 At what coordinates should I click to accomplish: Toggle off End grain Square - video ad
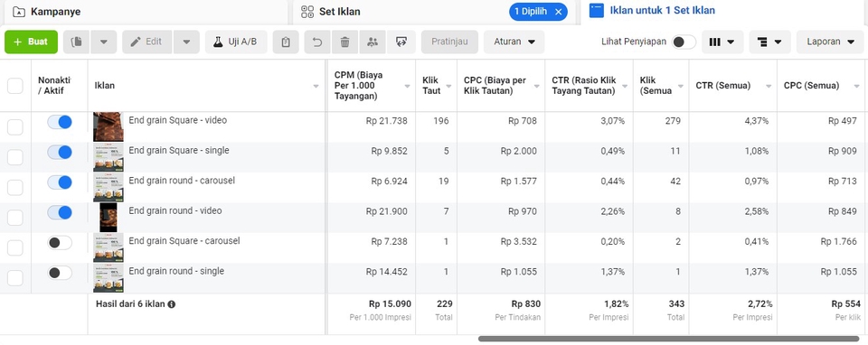click(x=60, y=122)
